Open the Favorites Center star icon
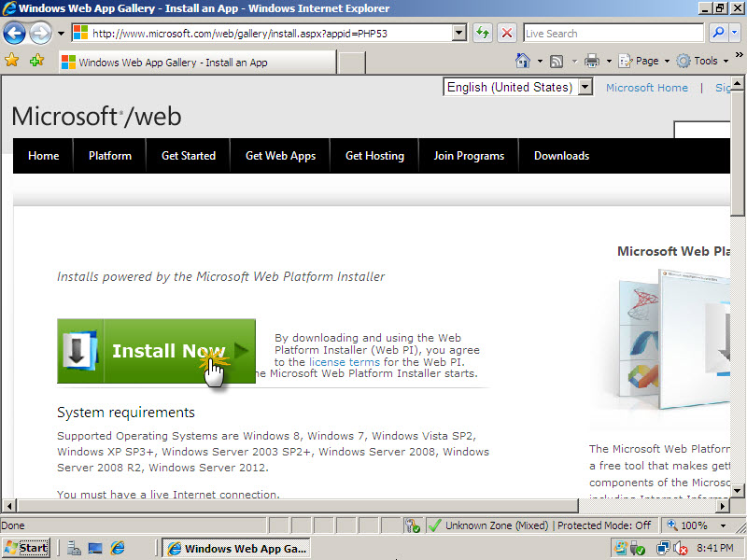 11,61
